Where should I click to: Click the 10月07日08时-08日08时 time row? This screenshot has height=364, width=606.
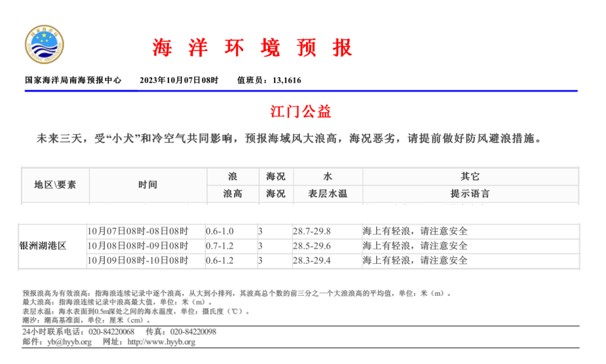[x=138, y=231]
